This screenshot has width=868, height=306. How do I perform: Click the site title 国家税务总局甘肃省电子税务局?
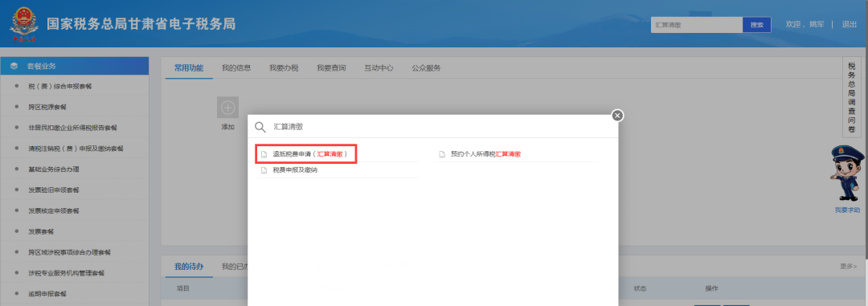tap(141, 24)
